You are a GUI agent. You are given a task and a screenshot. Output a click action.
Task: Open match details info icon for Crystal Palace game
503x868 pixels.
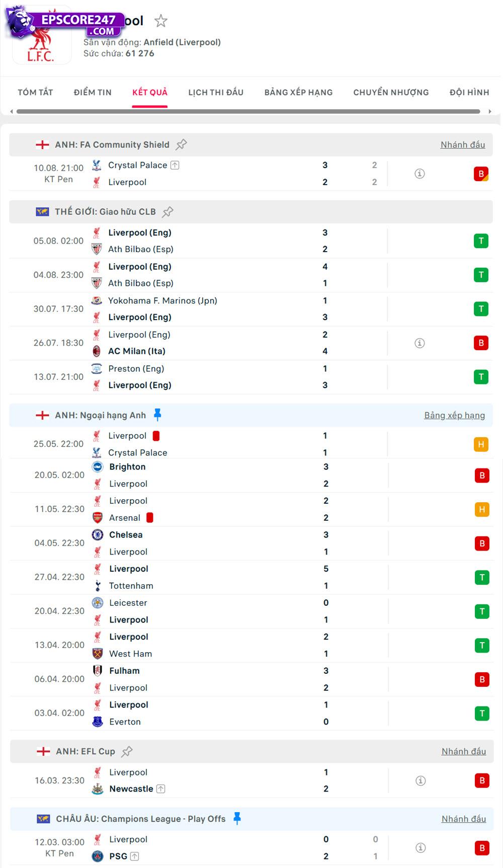[420, 173]
